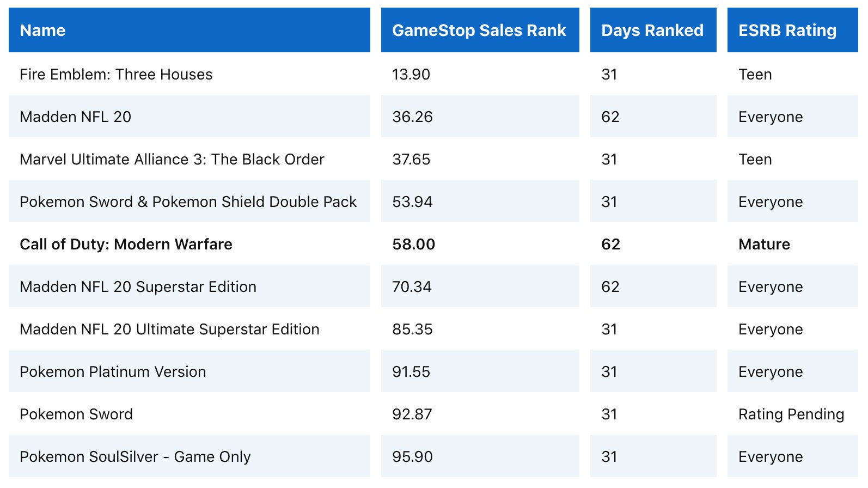Select the Pokemon Sword name cell

tap(76, 414)
